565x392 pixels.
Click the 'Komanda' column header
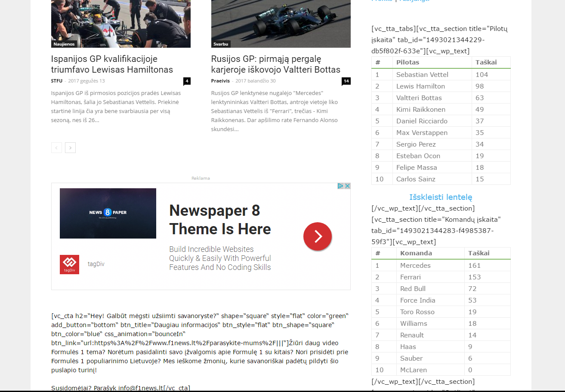tap(416, 253)
